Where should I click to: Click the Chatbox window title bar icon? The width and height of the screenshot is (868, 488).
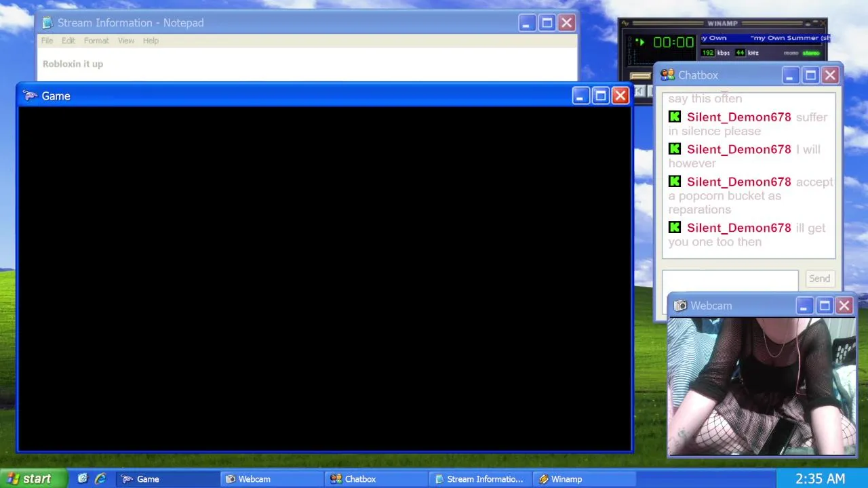667,75
